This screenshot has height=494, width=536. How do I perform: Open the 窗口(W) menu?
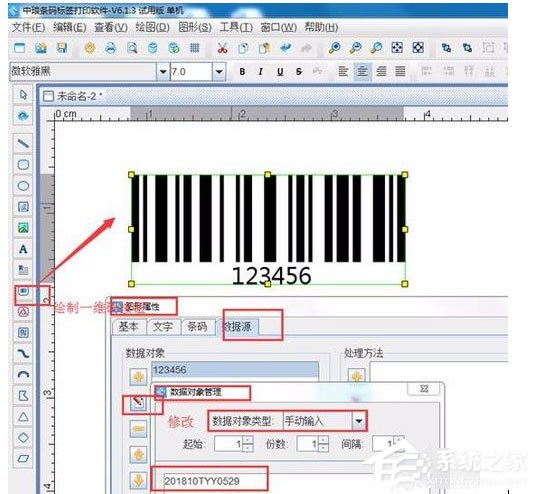278,27
